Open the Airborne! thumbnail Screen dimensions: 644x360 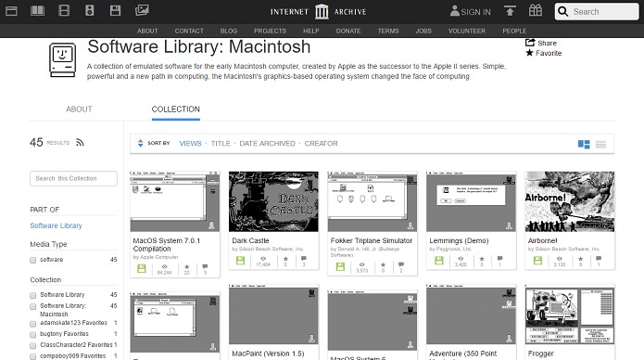pyautogui.click(x=570, y=201)
